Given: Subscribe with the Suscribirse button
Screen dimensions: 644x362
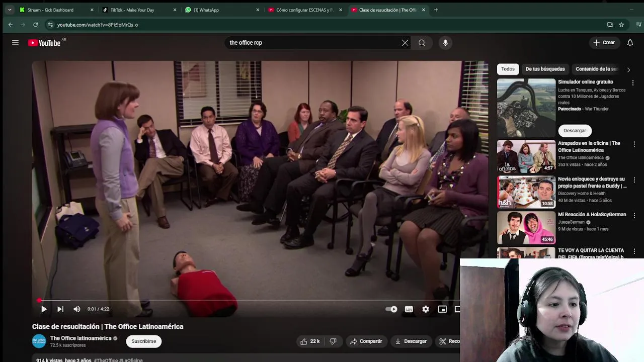Looking at the screenshot, I should click(144, 341).
